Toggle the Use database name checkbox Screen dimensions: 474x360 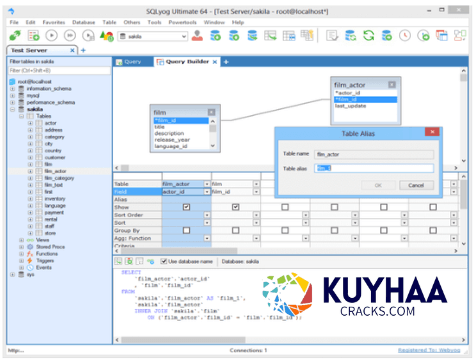[x=164, y=261]
